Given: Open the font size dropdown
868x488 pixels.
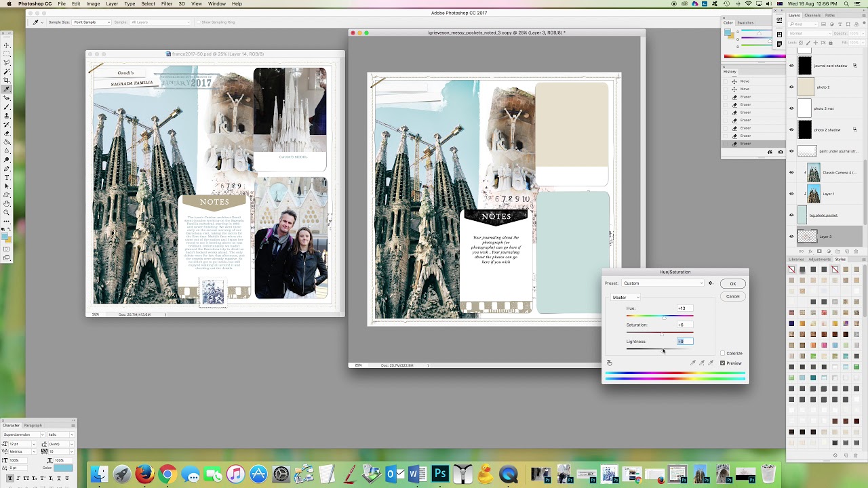Looking at the screenshot, I should (x=22, y=444).
